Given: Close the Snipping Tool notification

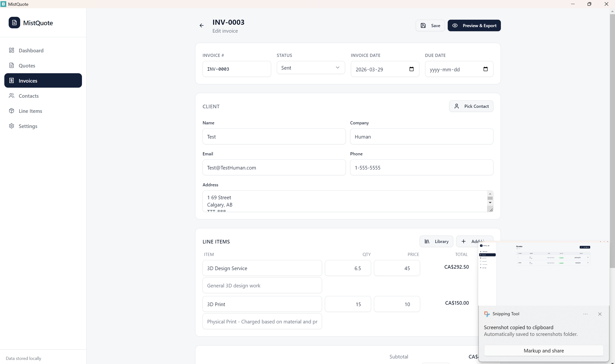Looking at the screenshot, I should click(x=600, y=314).
